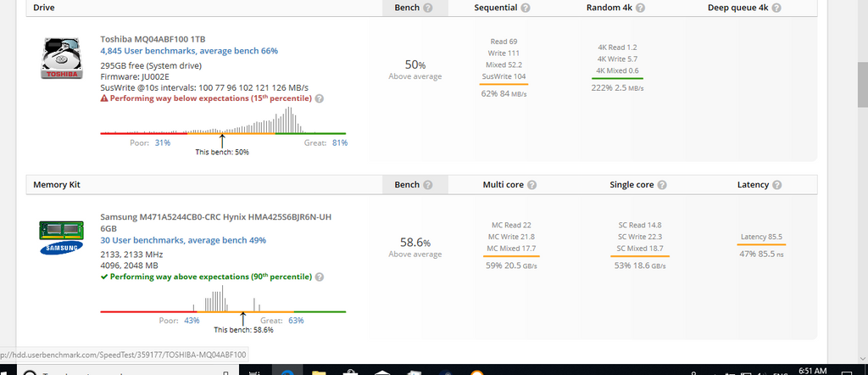Click the Toshiba hard drive image
Screen dimensions: 868x375
click(61, 59)
